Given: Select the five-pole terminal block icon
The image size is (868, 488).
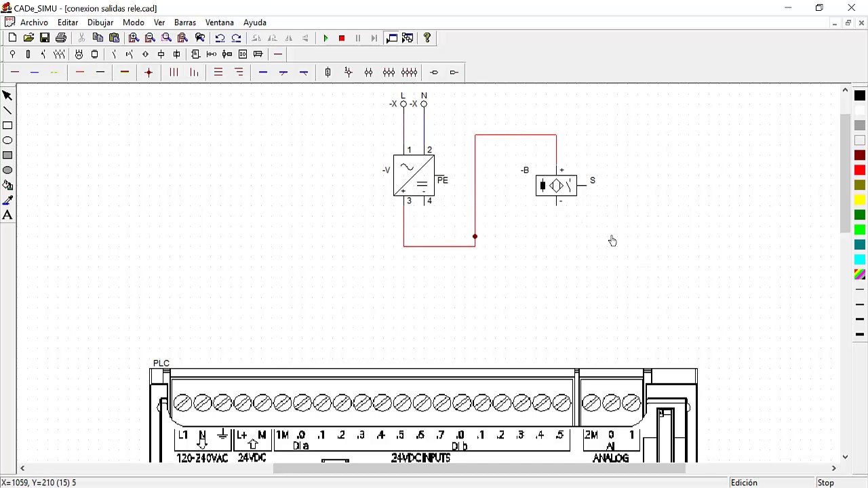Looking at the screenshot, I should (409, 73).
